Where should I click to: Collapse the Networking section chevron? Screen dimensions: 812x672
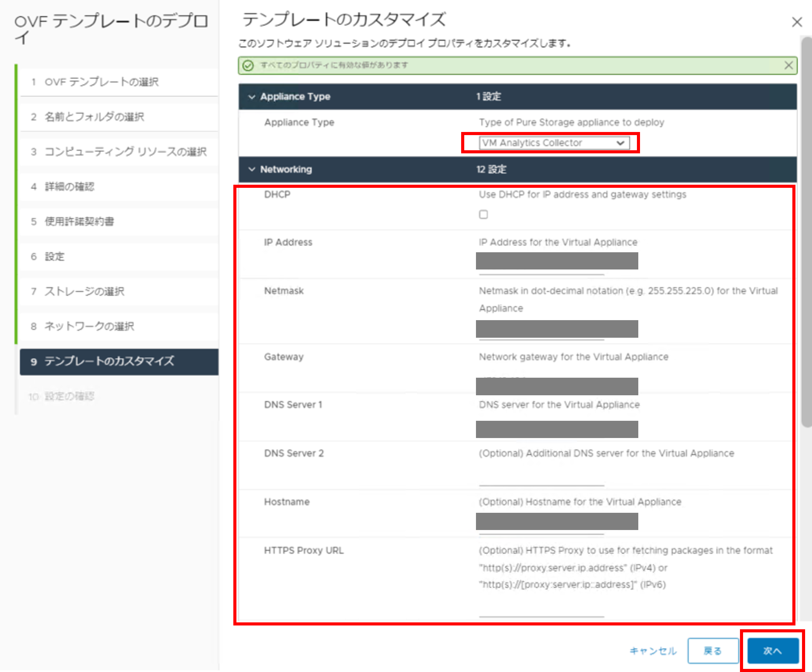252,169
